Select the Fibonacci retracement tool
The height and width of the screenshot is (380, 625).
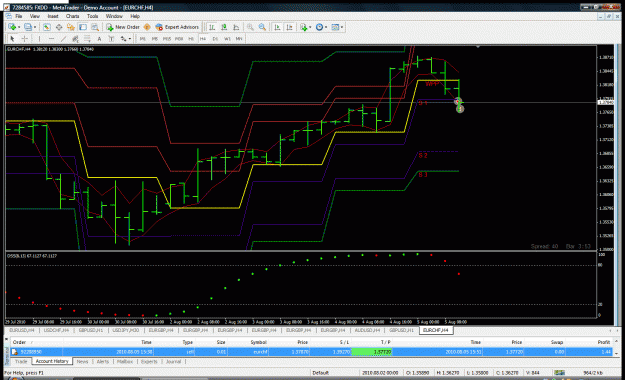pos(87,39)
